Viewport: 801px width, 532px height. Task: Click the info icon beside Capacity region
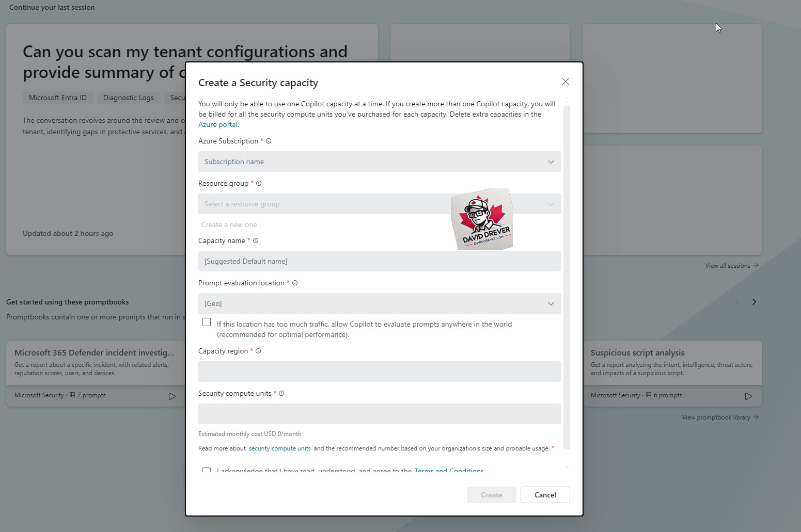click(x=258, y=351)
